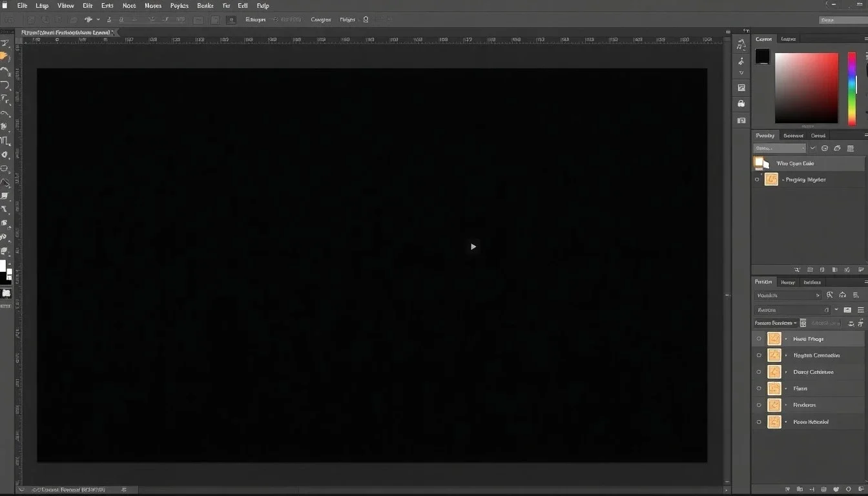The image size is (868, 496).
Task: Click the new layer icon at layers panel bottom
Action: click(x=861, y=489)
